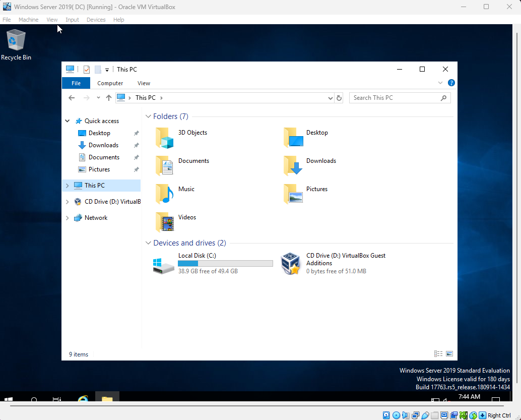521x420 pixels.
Task: Expand the This PC tree node
Action: pyautogui.click(x=67, y=186)
